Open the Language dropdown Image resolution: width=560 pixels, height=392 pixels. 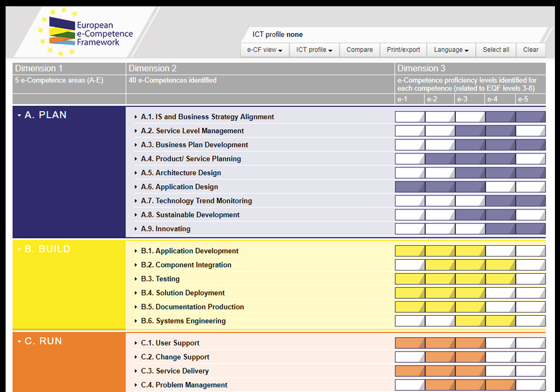451,50
